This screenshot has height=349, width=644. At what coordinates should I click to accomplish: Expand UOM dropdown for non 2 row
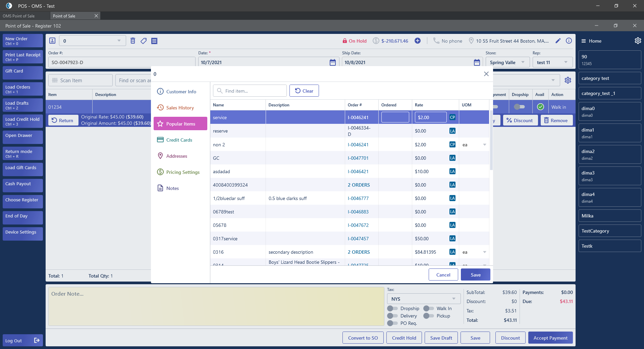pos(484,145)
